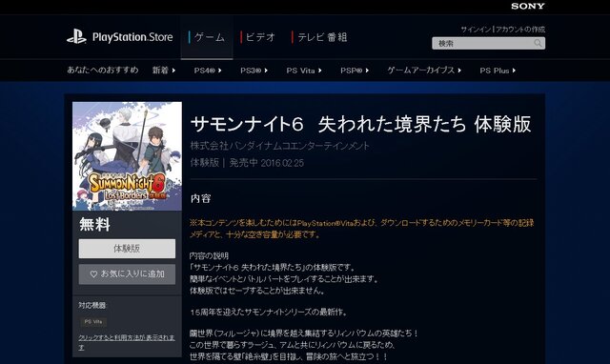Click the game title サモンナイト6 heading
The width and height of the screenshot is (610, 364).
pyautogui.click(x=360, y=125)
